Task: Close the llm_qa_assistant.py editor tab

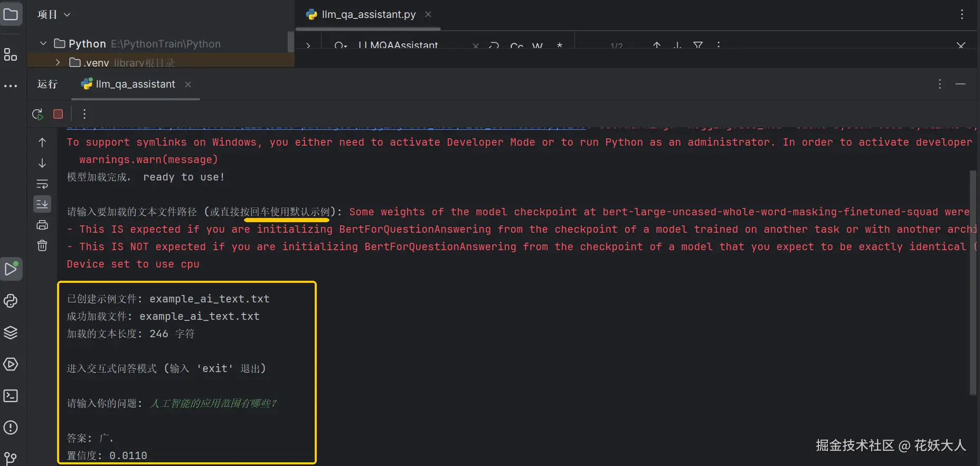Action: [428, 14]
